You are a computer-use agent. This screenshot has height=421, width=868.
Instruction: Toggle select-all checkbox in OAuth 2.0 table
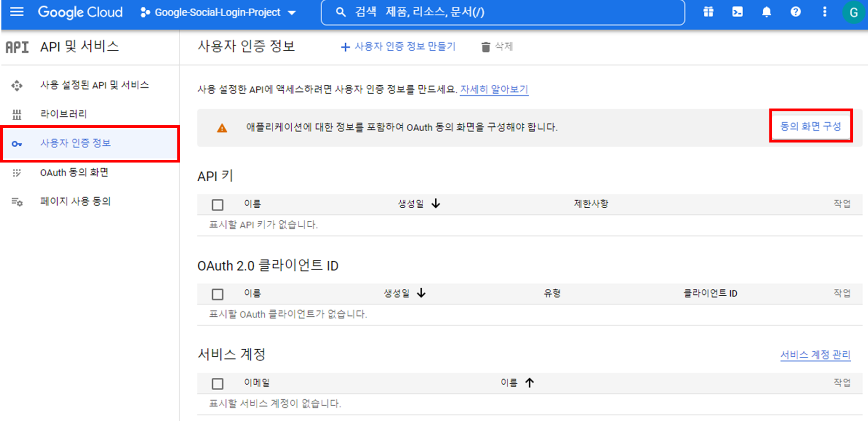coord(217,294)
